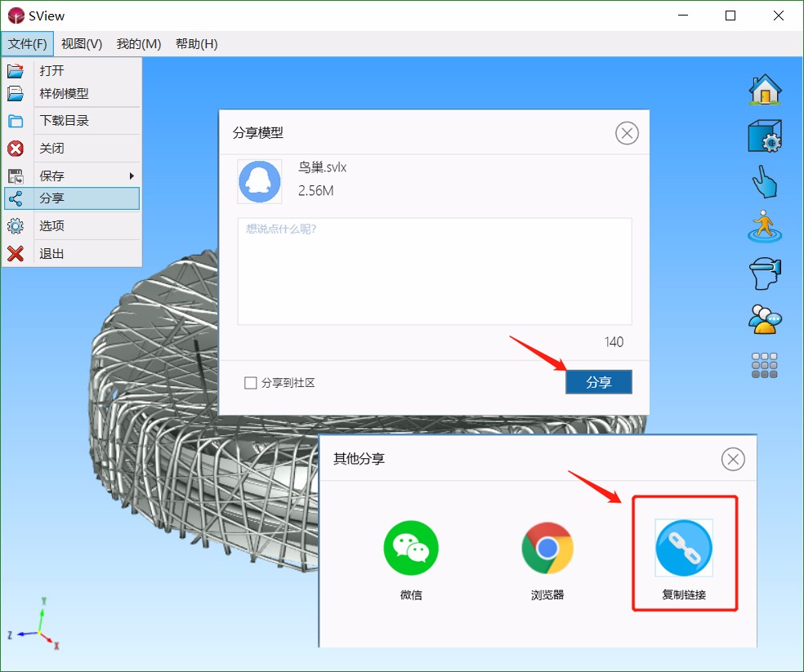Open 选项 from the file menu
The height and width of the screenshot is (672, 804).
point(72,225)
